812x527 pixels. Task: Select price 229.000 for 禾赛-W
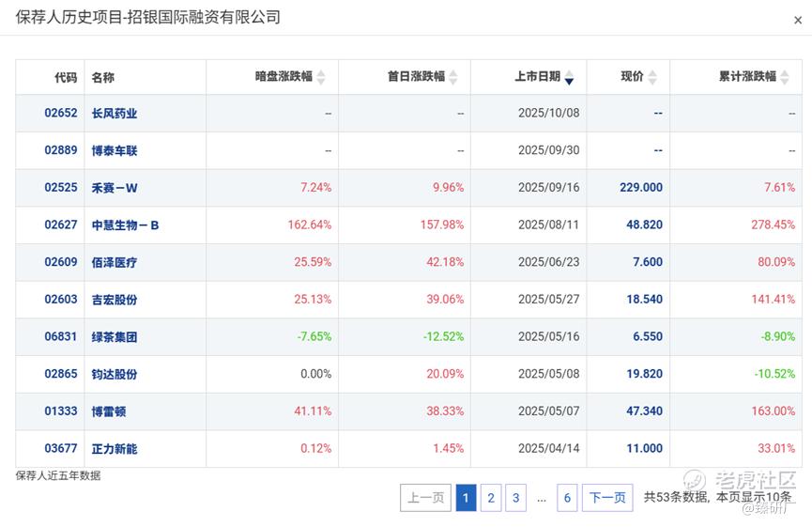pos(641,188)
